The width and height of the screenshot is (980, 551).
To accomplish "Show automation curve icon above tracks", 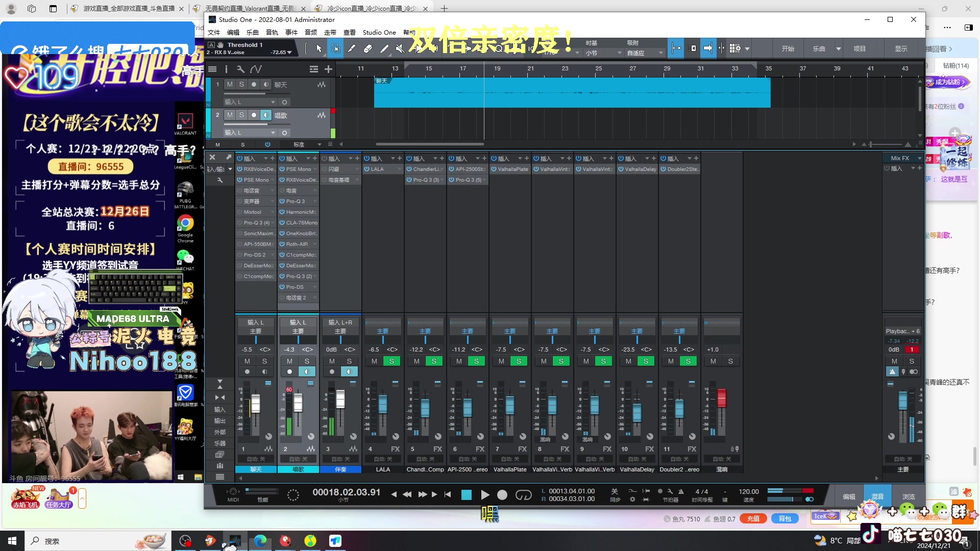I will [256, 69].
